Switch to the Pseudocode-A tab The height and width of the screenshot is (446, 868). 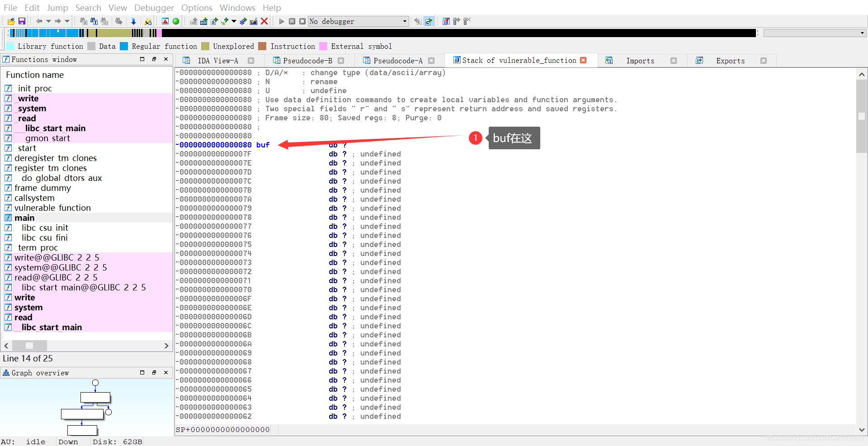tap(398, 61)
